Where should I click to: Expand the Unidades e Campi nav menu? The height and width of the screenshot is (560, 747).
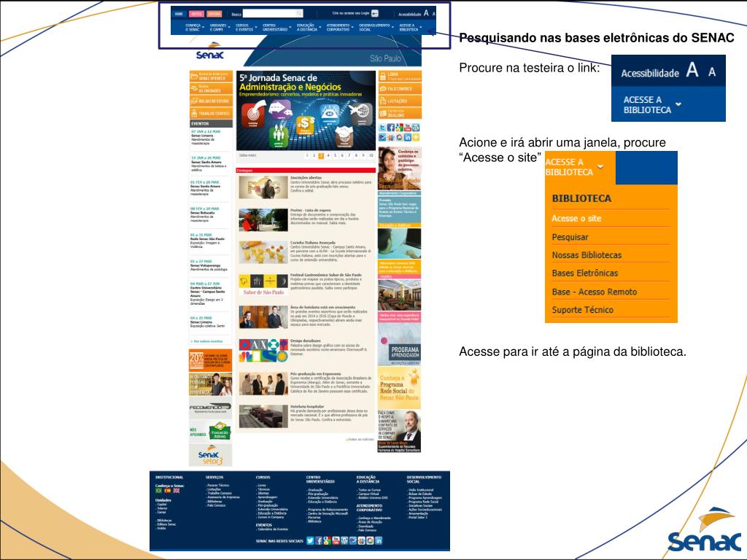pos(220,27)
